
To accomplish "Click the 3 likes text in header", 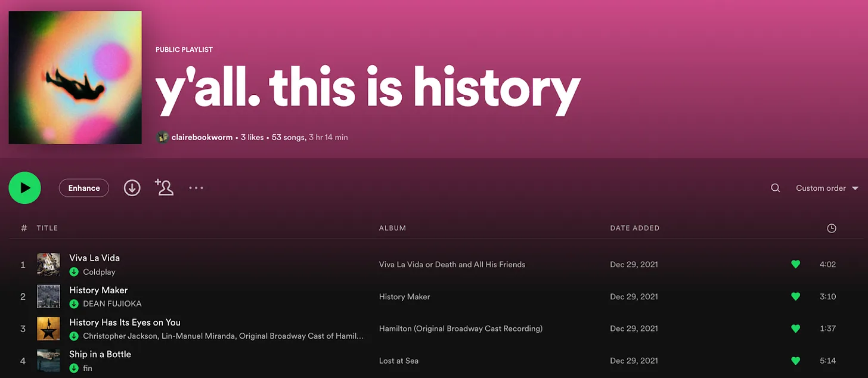I will click(x=252, y=137).
